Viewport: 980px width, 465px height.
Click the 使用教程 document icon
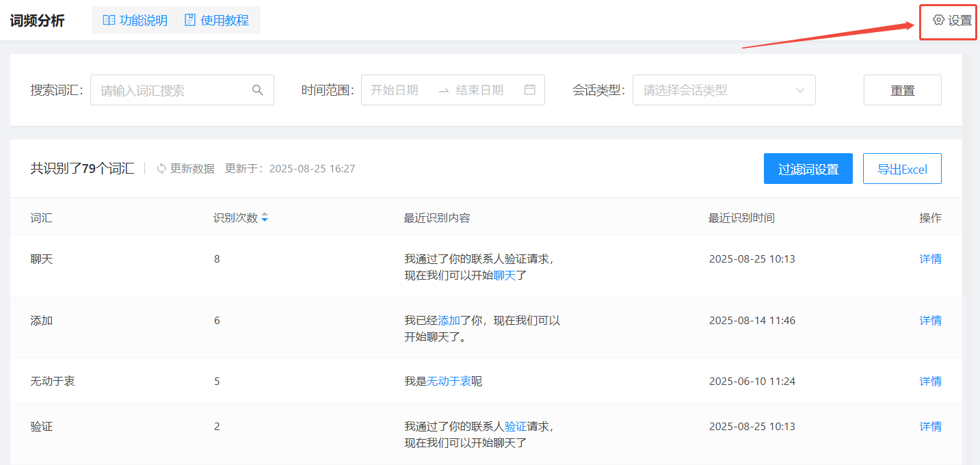tap(190, 21)
